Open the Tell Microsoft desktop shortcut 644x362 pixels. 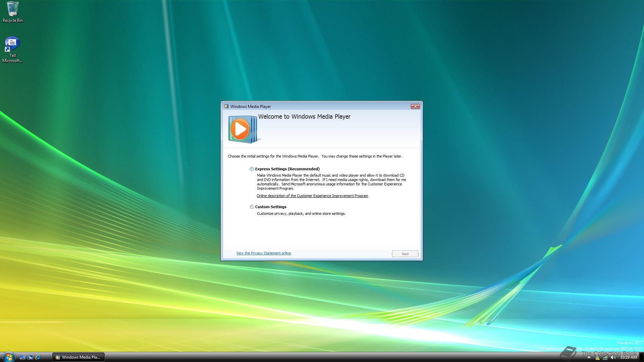[12, 50]
